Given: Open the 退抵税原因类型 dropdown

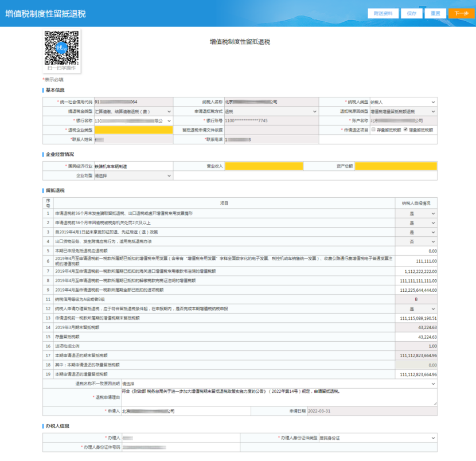Looking at the screenshot, I should [403, 111].
